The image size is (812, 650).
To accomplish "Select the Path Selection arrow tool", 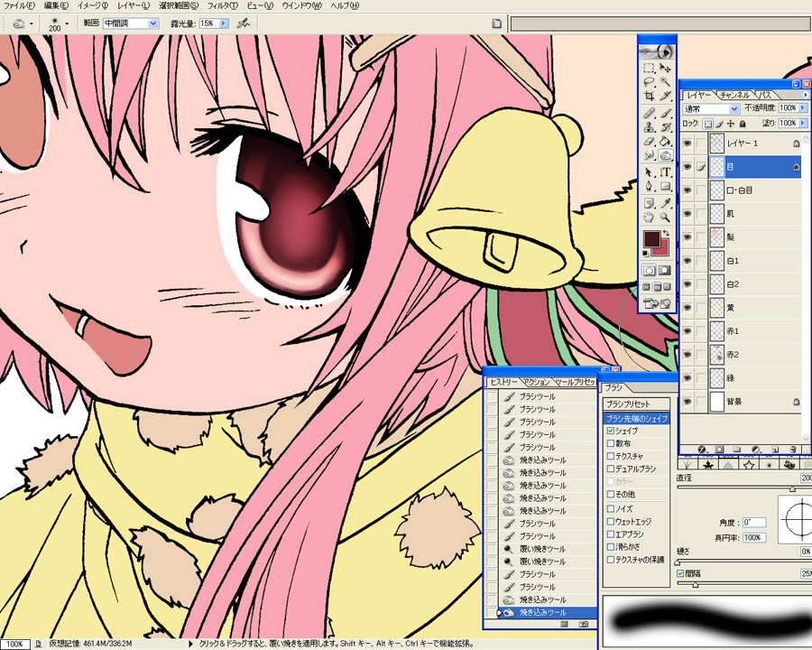I will click(x=649, y=172).
